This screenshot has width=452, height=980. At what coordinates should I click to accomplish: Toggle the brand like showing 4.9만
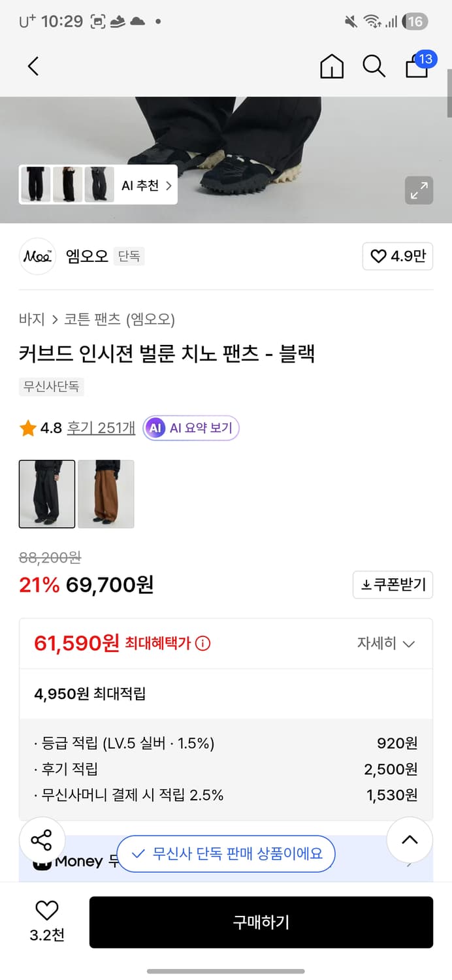tap(397, 256)
